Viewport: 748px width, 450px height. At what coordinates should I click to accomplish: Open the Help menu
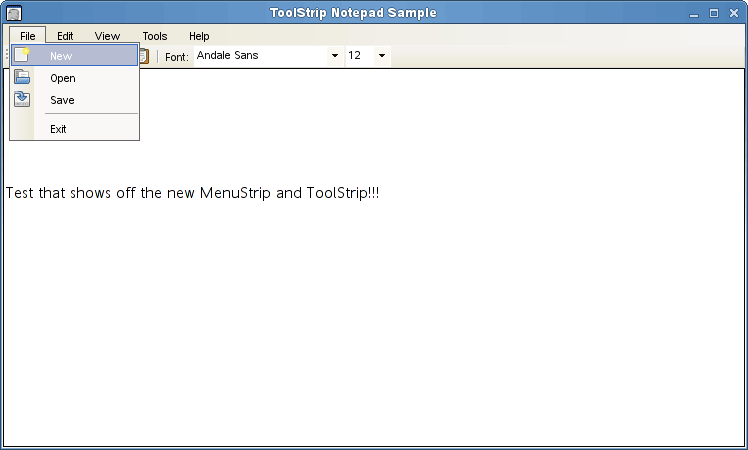coord(199,36)
